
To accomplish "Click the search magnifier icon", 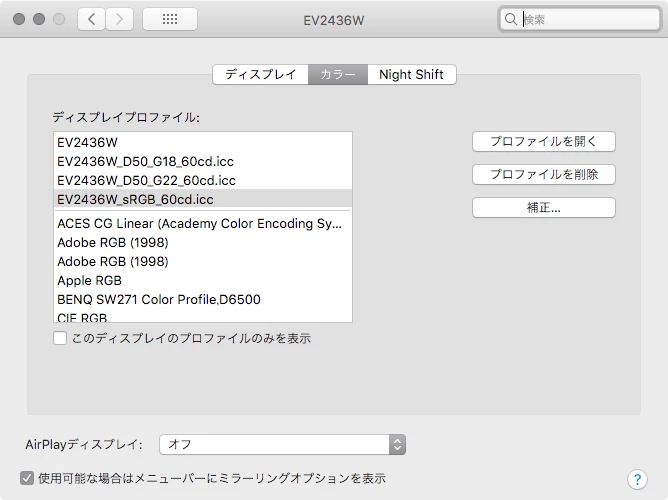I will [x=510, y=19].
